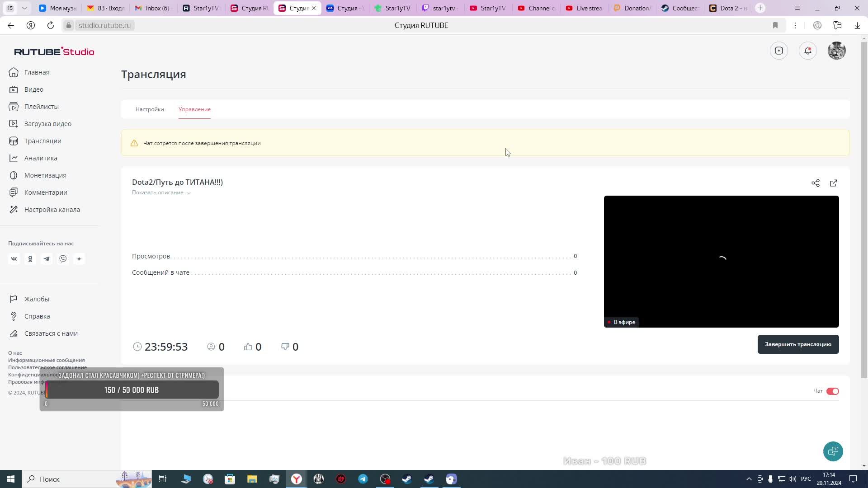Click the Viber social icon
The height and width of the screenshot is (488, 868).
[63, 259]
